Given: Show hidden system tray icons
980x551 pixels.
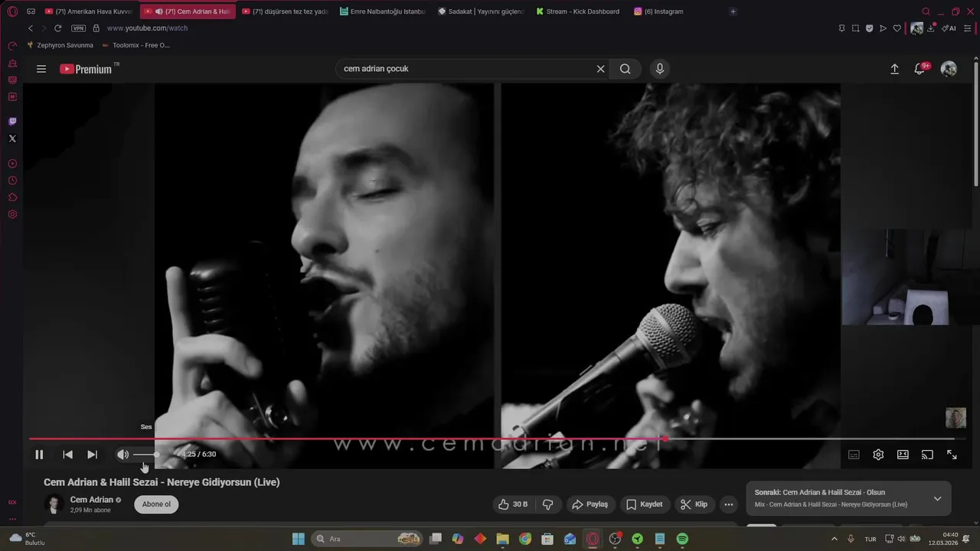Looking at the screenshot, I should coord(834,539).
